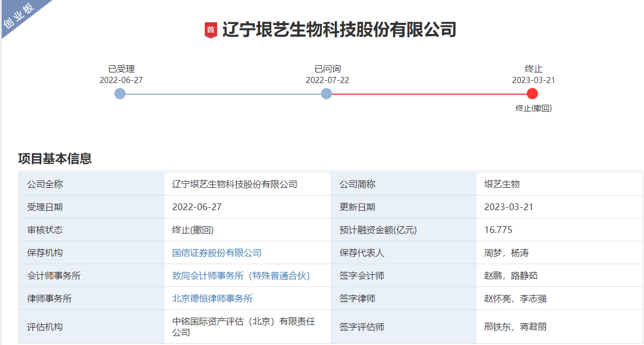Click the 审核状态 row label
644x345 pixels.
point(45,230)
